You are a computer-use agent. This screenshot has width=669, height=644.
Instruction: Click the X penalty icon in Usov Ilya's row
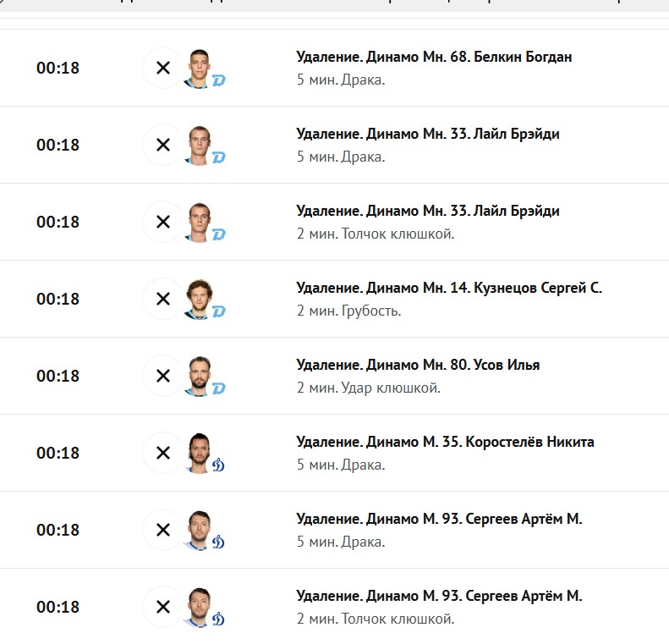pyautogui.click(x=163, y=376)
